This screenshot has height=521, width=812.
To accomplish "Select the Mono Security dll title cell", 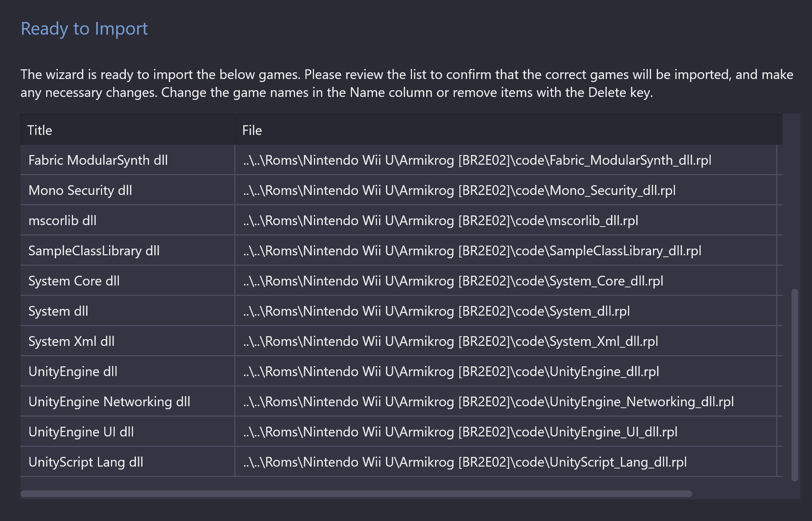I will pyautogui.click(x=127, y=190).
